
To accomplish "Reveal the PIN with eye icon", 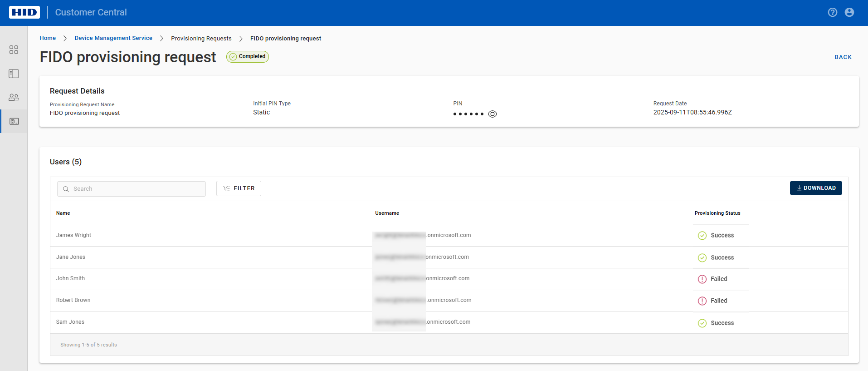I will (493, 114).
